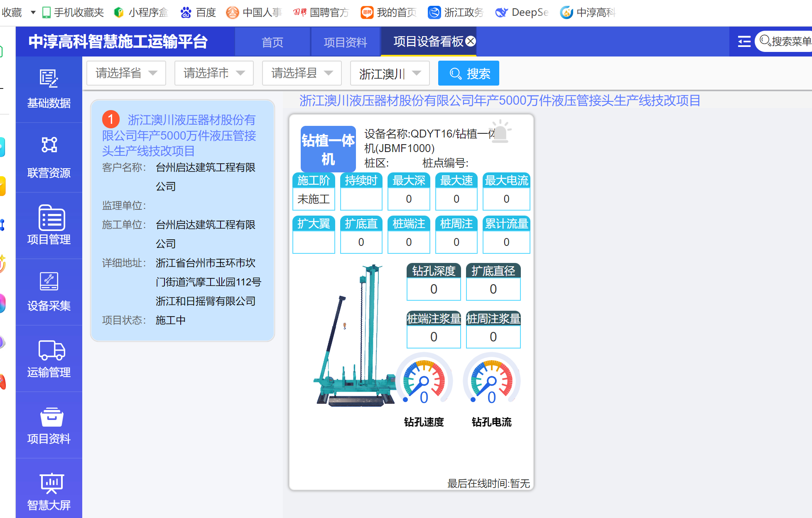Click the device alarm light icon
The image size is (812, 518).
[x=500, y=132]
